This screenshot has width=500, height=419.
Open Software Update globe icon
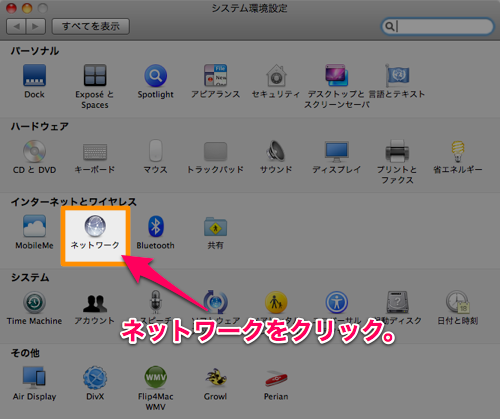(x=216, y=302)
